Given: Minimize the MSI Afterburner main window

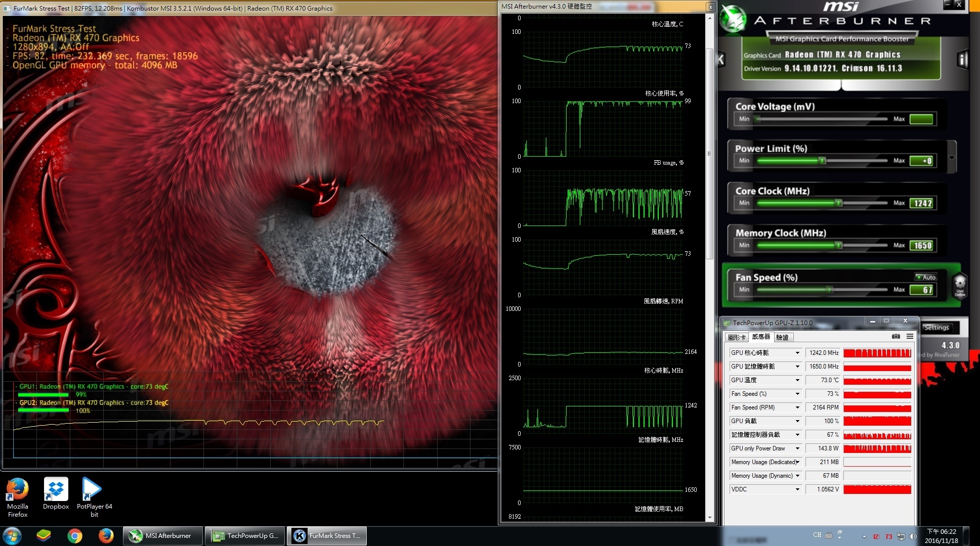Looking at the screenshot, I should (947, 5).
